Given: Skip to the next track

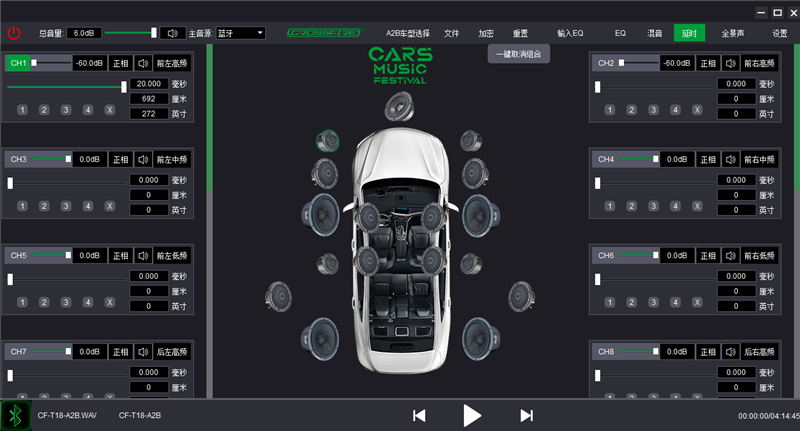Looking at the screenshot, I should [527, 416].
